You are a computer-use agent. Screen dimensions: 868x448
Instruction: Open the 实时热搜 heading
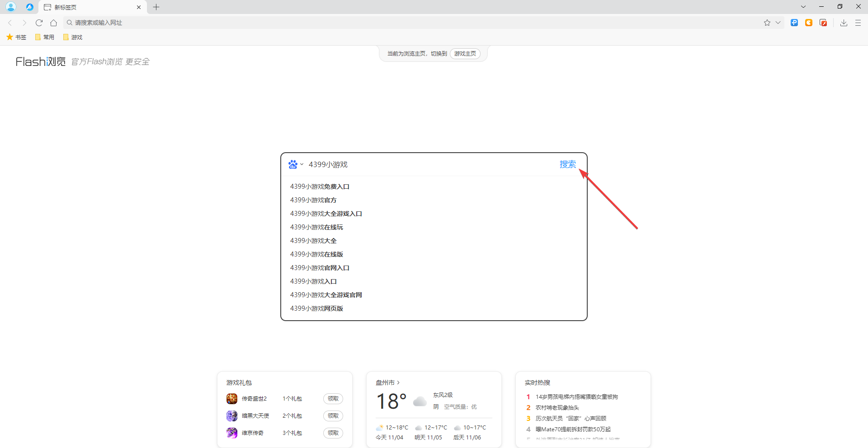pos(538,383)
